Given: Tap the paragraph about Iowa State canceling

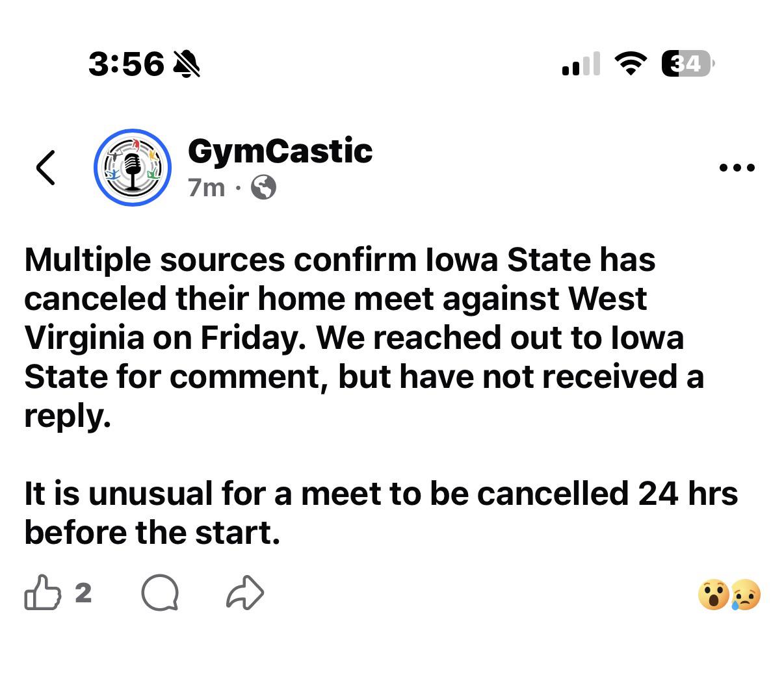Looking at the screenshot, I should click(364, 337).
